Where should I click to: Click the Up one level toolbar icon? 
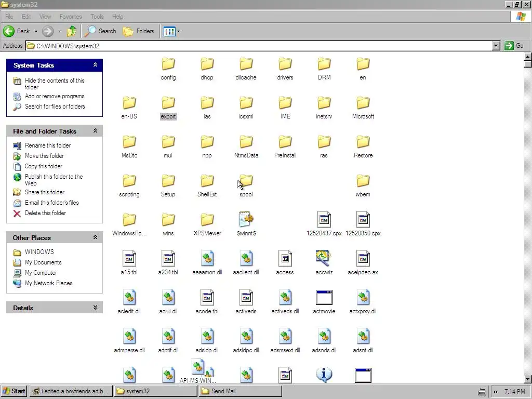click(72, 31)
